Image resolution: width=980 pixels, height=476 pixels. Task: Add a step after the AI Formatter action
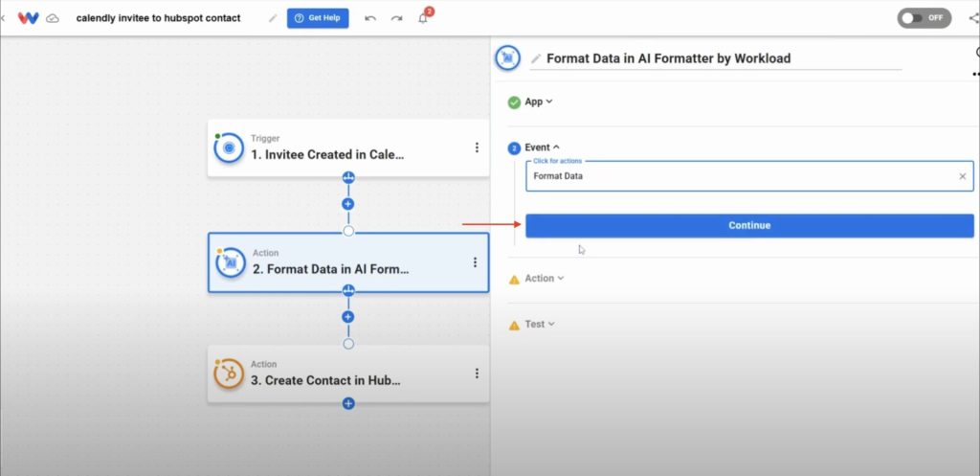coord(348,317)
